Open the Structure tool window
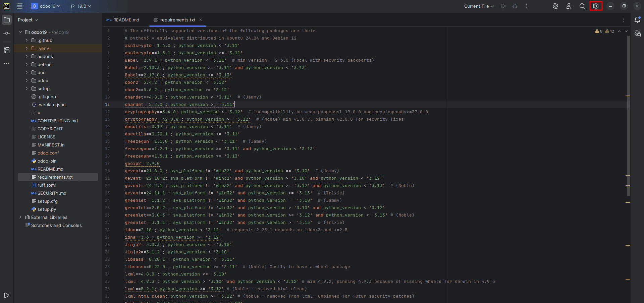Viewport: 644px width, 303px height. pos(7,50)
